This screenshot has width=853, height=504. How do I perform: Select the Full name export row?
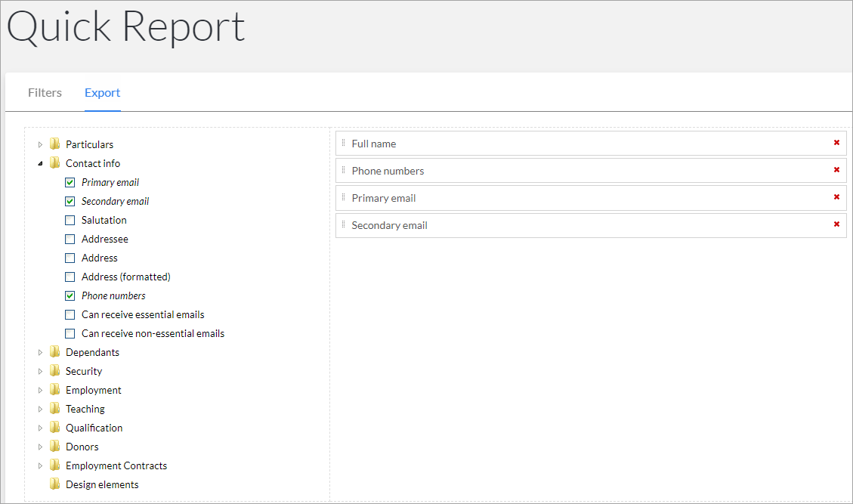[x=591, y=143]
